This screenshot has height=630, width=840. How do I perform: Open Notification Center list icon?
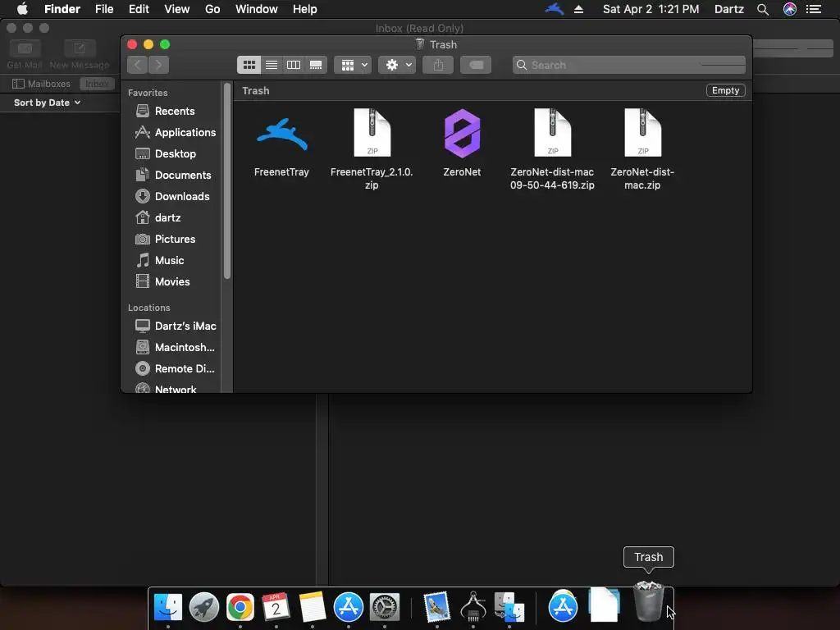tap(814, 9)
